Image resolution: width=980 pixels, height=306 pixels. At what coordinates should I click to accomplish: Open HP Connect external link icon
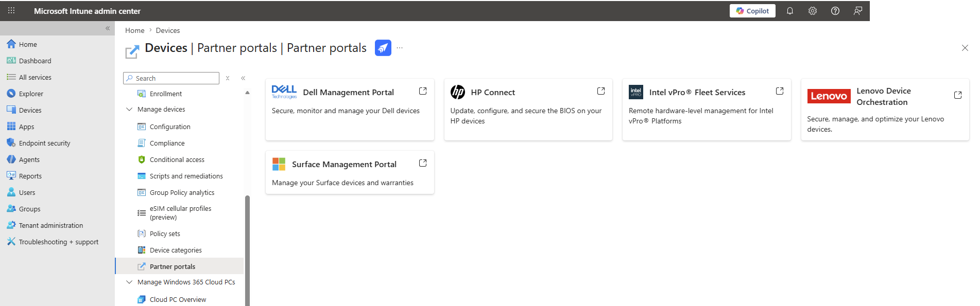click(601, 91)
